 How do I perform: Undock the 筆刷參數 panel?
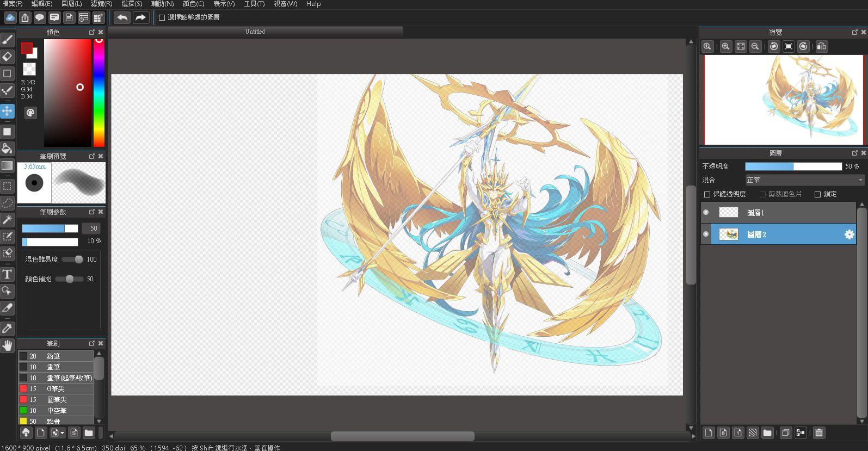tap(91, 211)
